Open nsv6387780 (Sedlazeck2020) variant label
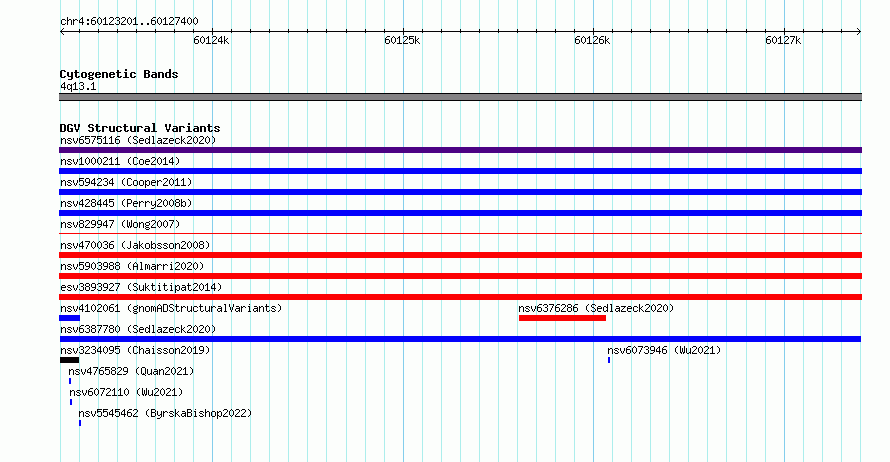This screenshot has height=462, width=890. click(x=138, y=329)
